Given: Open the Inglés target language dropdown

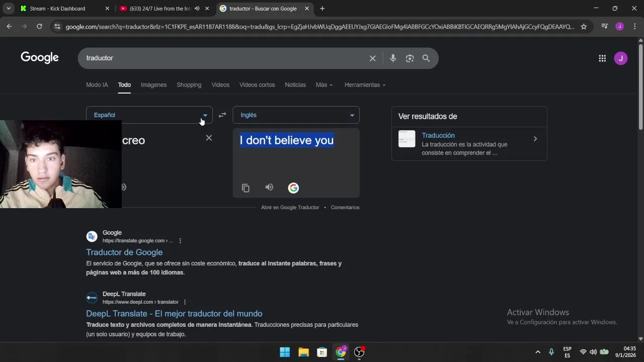Looking at the screenshot, I should [296, 115].
